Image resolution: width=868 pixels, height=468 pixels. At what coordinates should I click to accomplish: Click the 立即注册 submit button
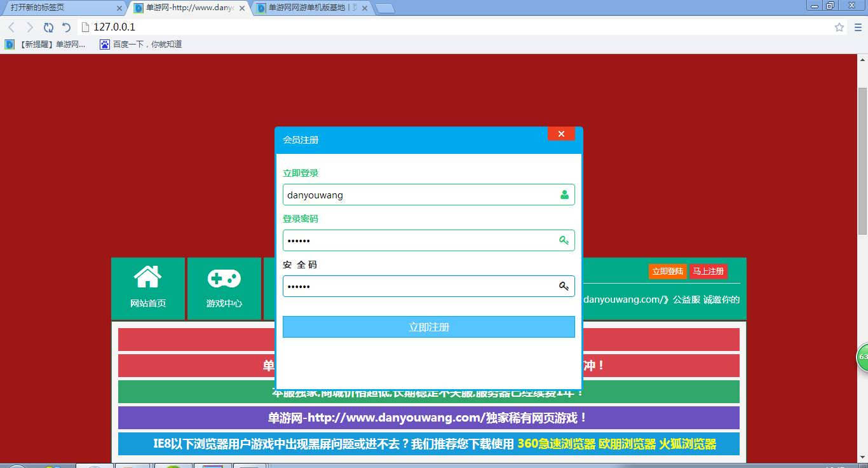(x=428, y=327)
